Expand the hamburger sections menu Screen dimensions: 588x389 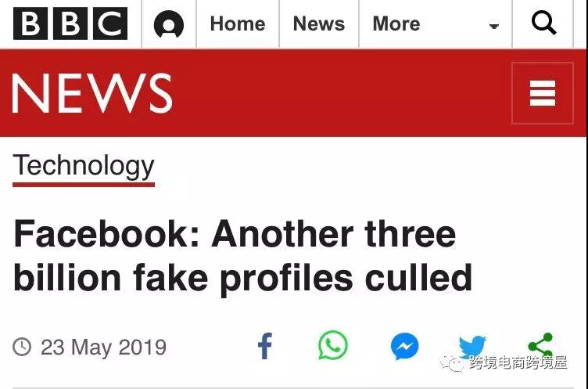coord(542,94)
